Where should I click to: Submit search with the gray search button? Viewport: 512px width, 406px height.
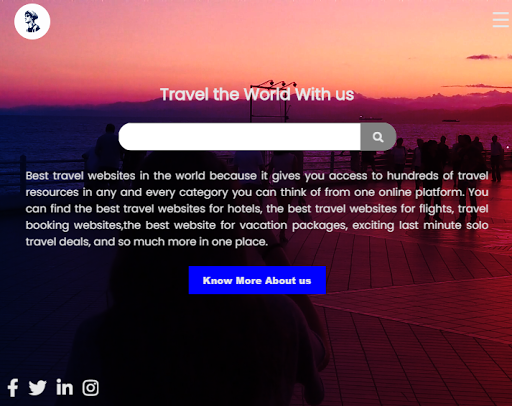(x=378, y=137)
